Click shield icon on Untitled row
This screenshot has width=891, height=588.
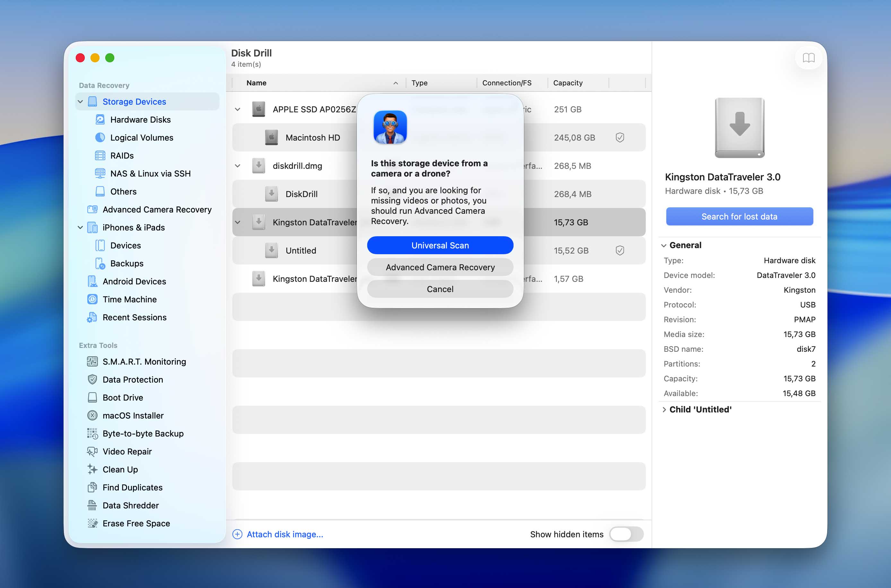pyautogui.click(x=620, y=251)
